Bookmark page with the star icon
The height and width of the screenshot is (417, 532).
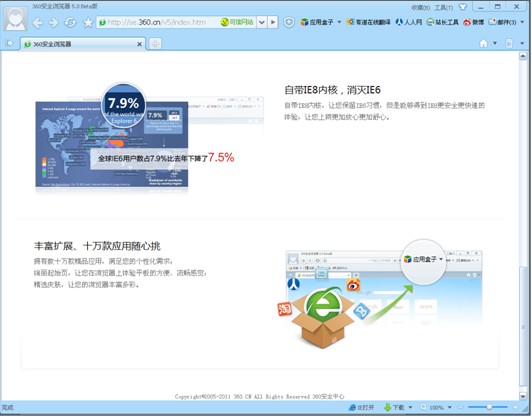click(x=88, y=23)
